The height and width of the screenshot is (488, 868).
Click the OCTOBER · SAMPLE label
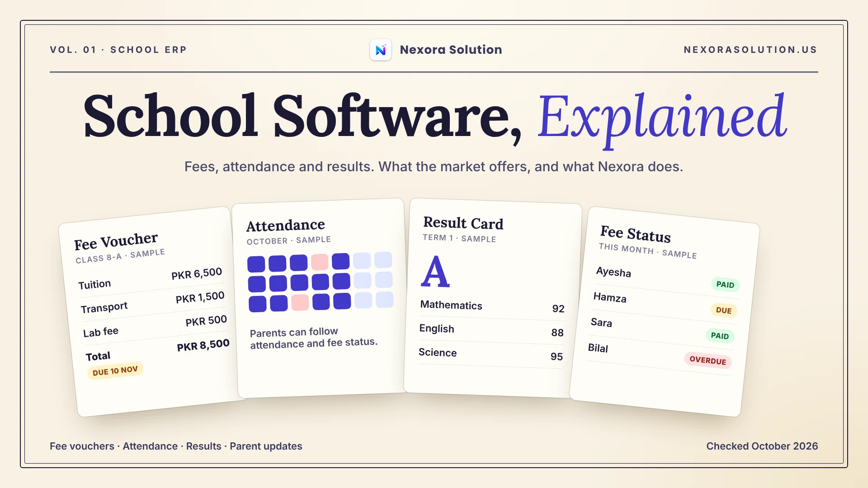pyautogui.click(x=289, y=240)
